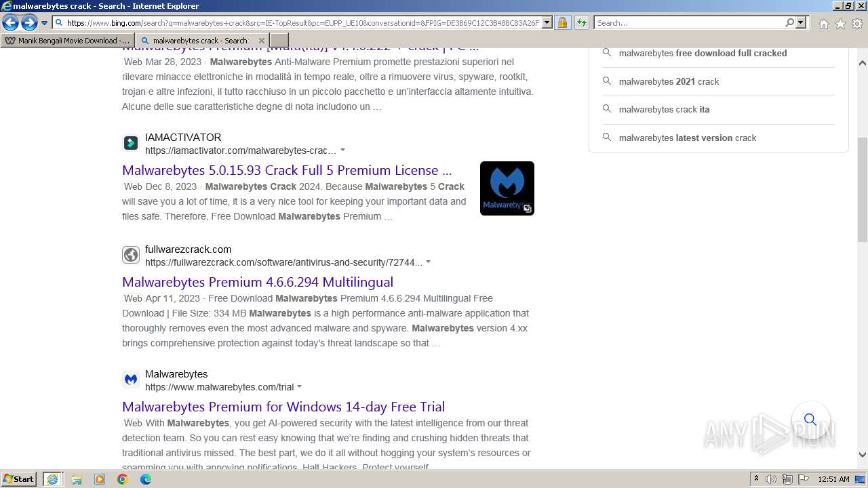Select suggestion malwarebytes latest version crack
Screen dimensions: 868x488
point(687,138)
